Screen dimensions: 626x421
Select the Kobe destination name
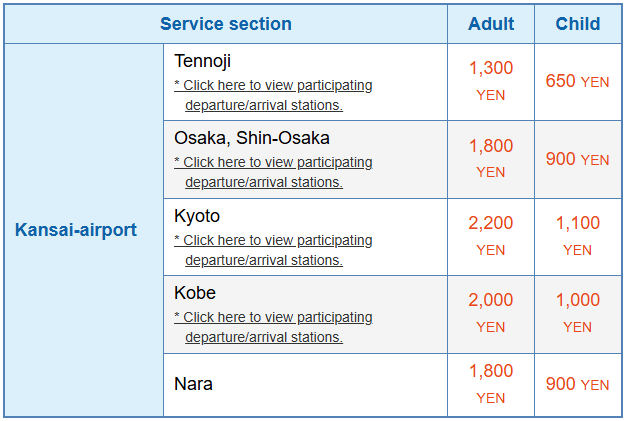click(x=195, y=293)
